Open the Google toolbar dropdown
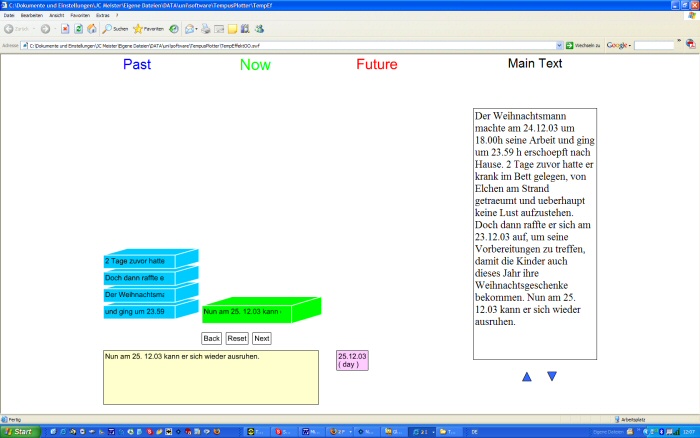The height and width of the screenshot is (438, 700). pyautogui.click(x=631, y=46)
